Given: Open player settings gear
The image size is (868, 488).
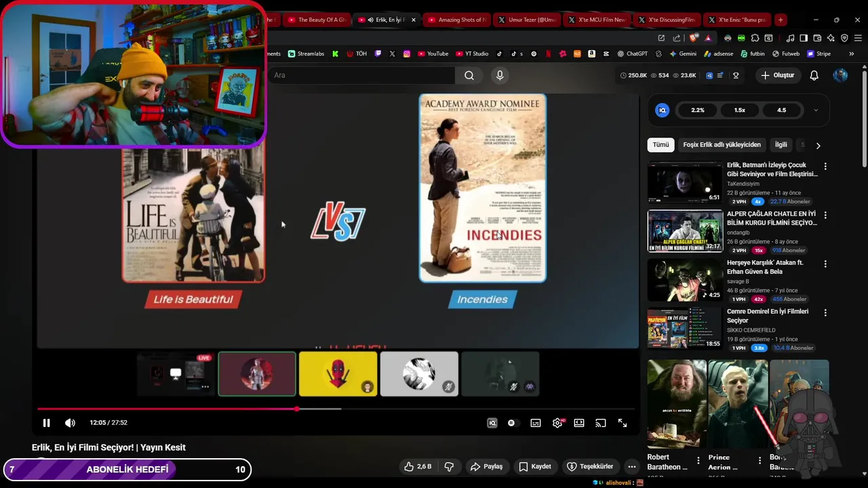Looking at the screenshot, I should coord(557,423).
